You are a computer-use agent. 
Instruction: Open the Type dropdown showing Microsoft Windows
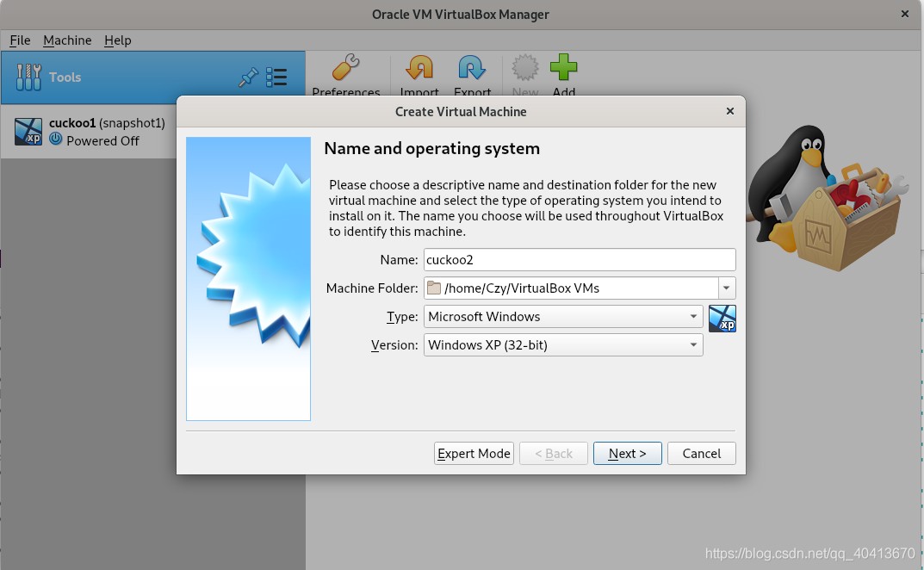[563, 317]
